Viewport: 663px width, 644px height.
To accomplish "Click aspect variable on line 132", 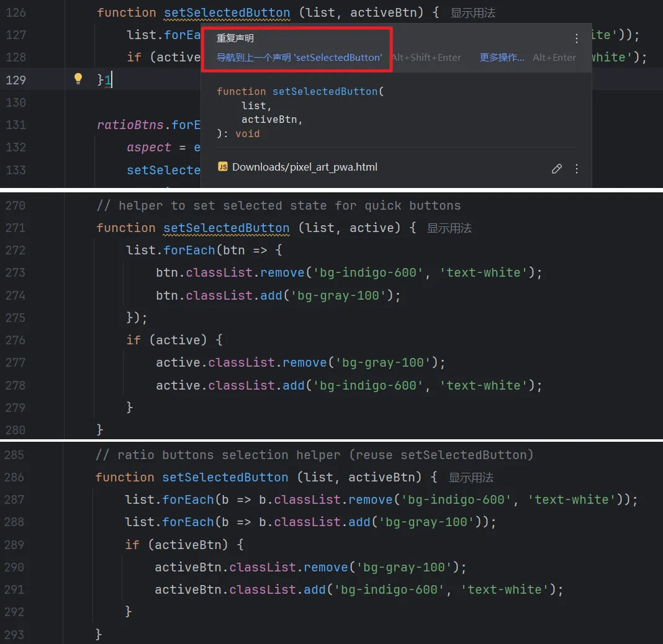I will (148, 147).
